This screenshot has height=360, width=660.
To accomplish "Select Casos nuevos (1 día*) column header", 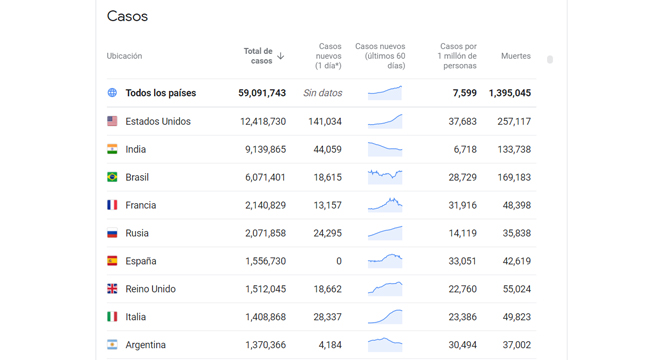I will (328, 56).
